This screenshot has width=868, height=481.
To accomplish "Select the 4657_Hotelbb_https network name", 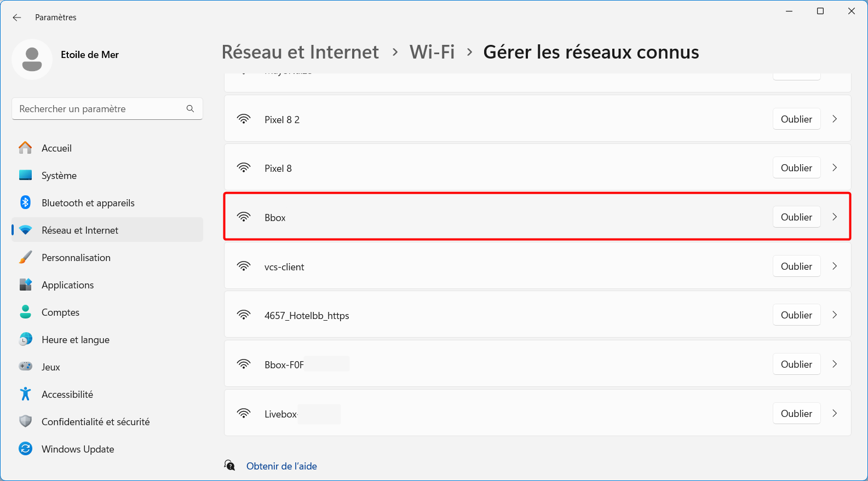I will pos(307,316).
